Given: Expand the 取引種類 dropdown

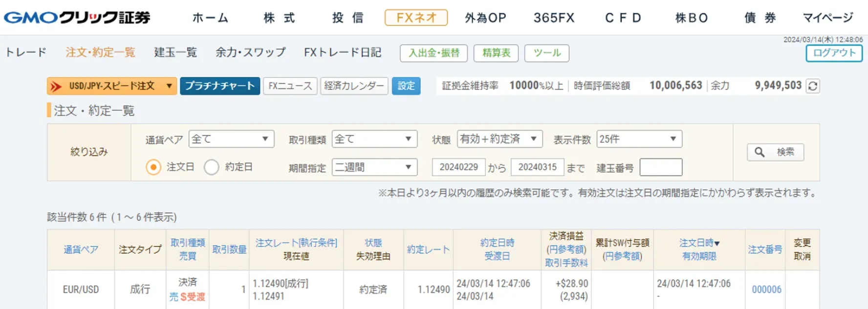Looking at the screenshot, I should point(374,139).
